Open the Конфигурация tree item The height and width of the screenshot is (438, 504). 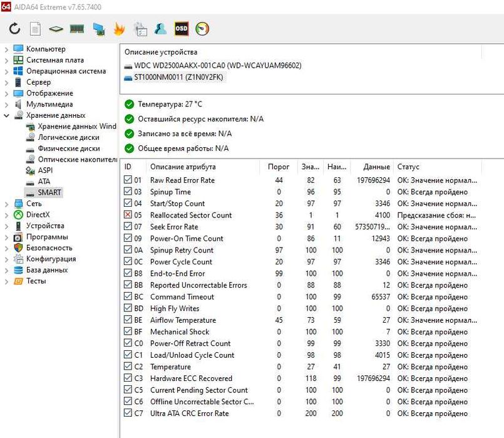click(51, 259)
